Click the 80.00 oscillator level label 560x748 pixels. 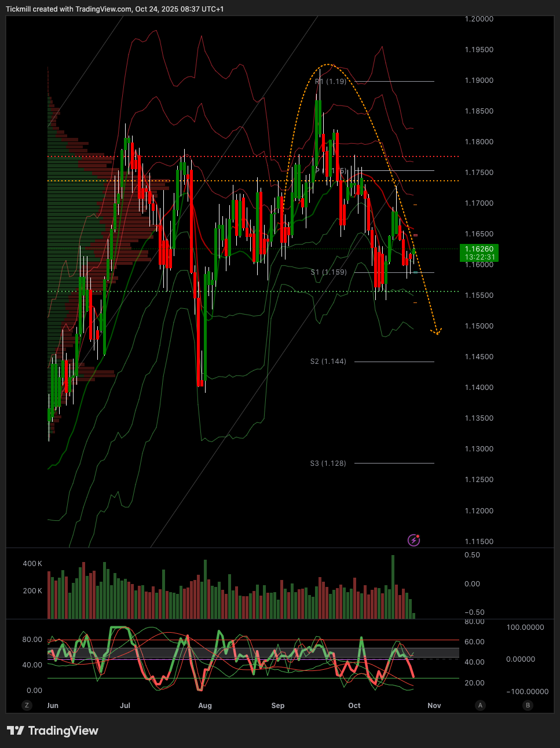tap(32, 640)
